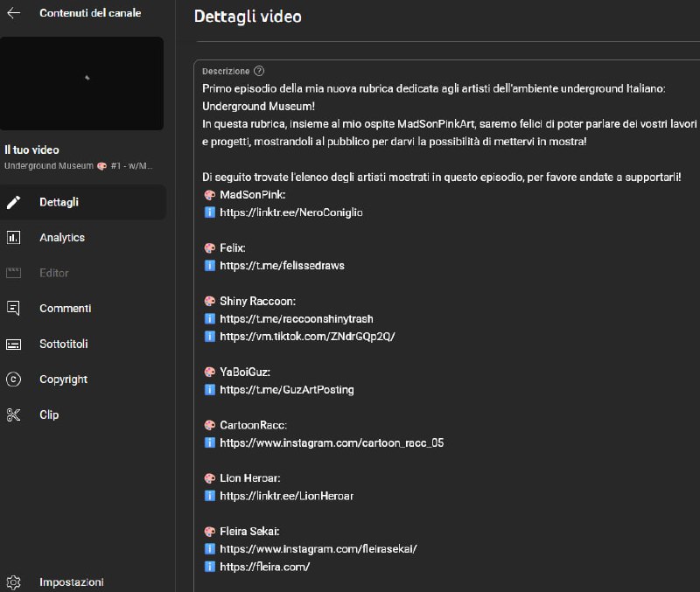Click inside the description text on Underground Museum!
Viewport: 700px width, 592px height.
pos(258,106)
